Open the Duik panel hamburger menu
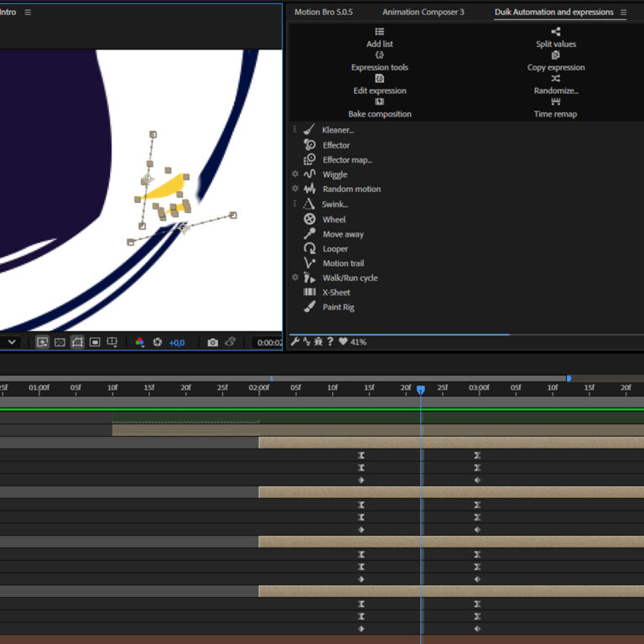Viewport: 644px width, 644px height. click(x=623, y=13)
